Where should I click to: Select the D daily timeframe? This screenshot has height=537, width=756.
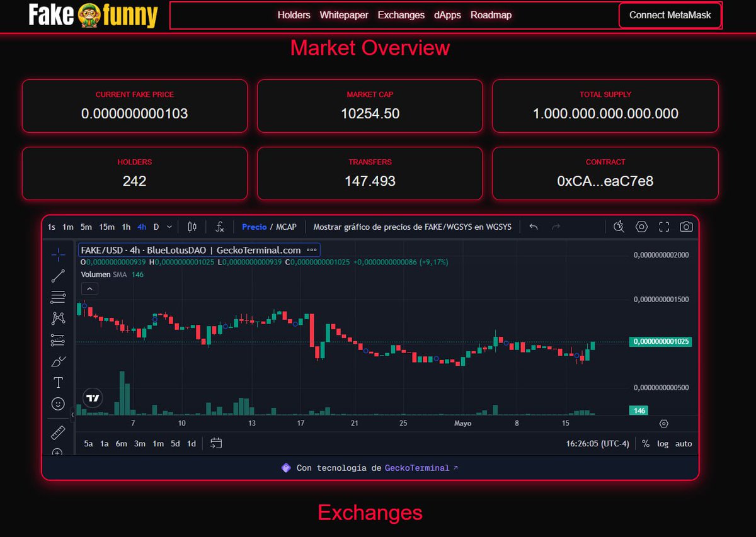pyautogui.click(x=156, y=227)
